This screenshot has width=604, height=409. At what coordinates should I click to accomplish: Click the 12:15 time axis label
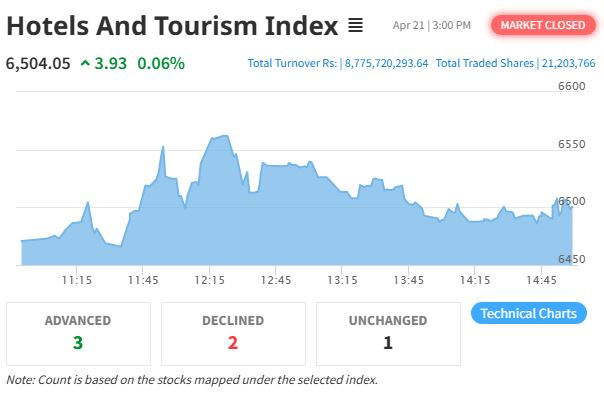coord(210,280)
